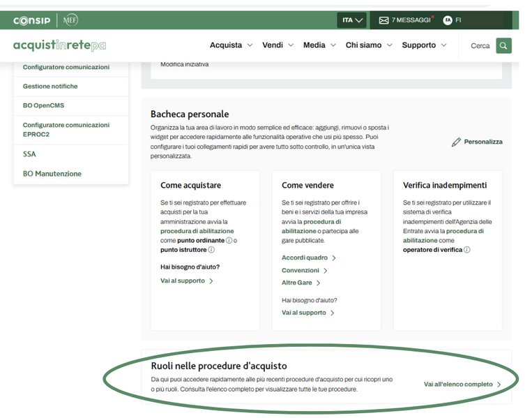Click info icon next to punto istruttore
This screenshot has height=418, width=532.
pos(211,249)
